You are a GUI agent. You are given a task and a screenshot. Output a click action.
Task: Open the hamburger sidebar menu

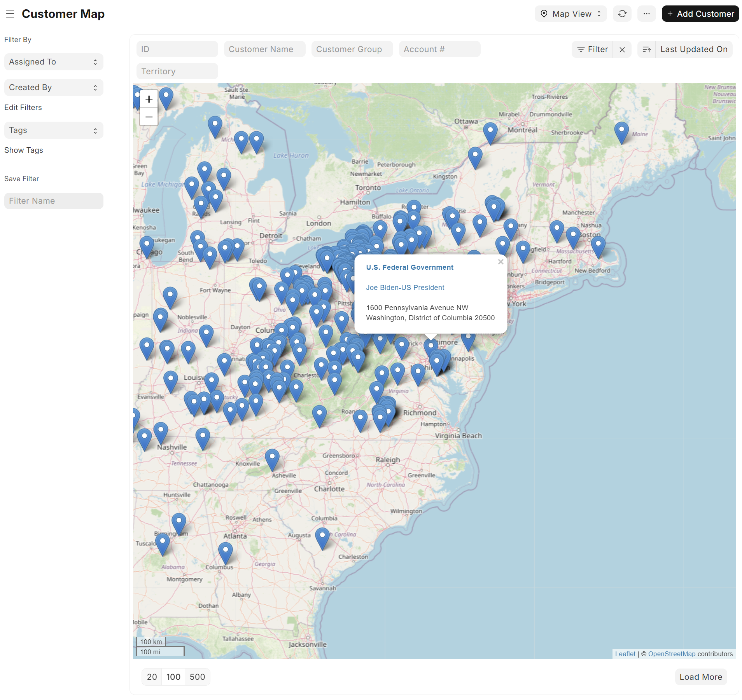(10, 14)
